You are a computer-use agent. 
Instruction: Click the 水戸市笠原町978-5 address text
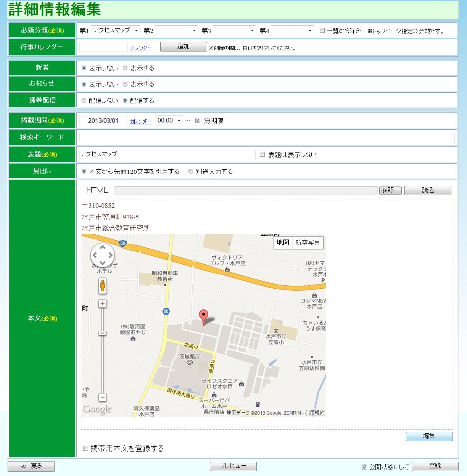click(x=110, y=217)
